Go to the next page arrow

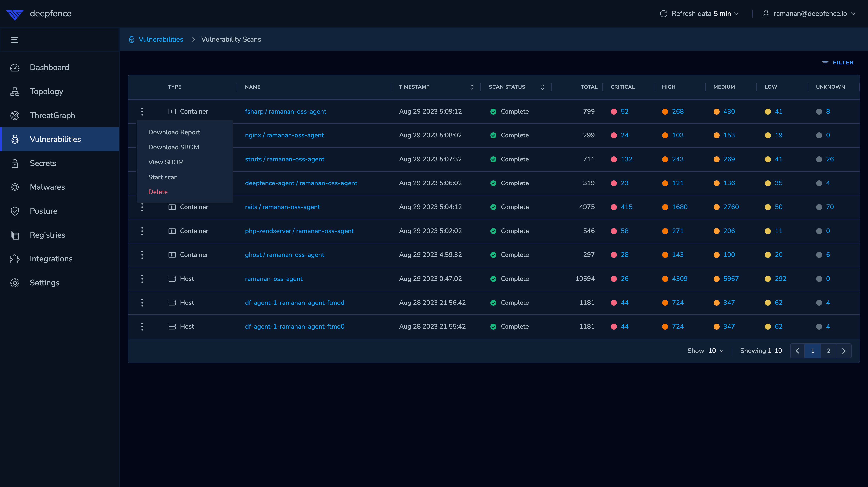844,351
